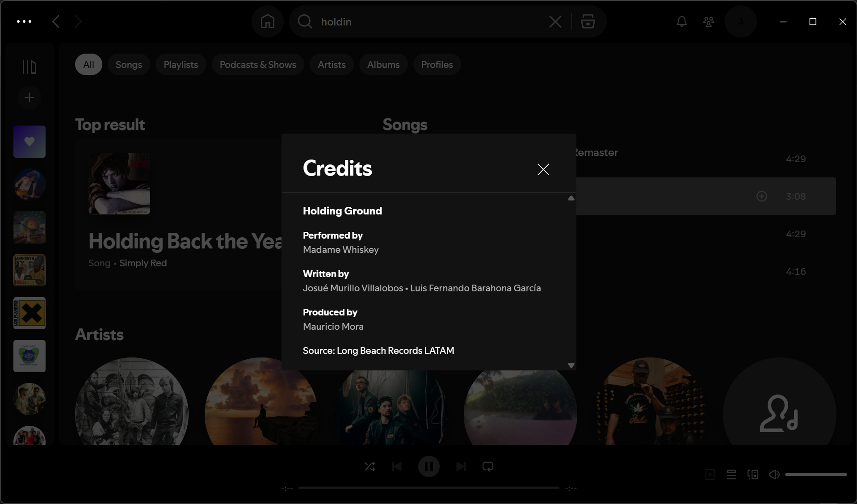Image resolution: width=857 pixels, height=504 pixels.
Task: Open Holding Back the Years album art
Action: pyautogui.click(x=119, y=184)
